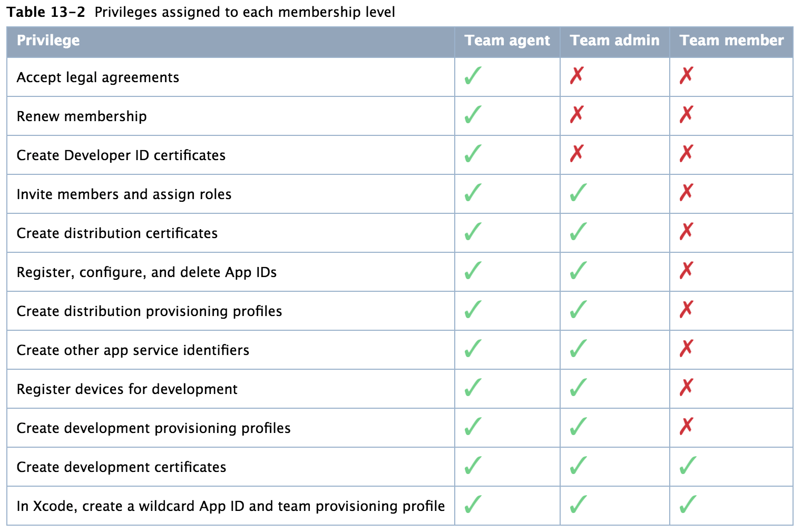Click Team member X for other app service identifiers
The image size is (802, 532).
(x=686, y=348)
